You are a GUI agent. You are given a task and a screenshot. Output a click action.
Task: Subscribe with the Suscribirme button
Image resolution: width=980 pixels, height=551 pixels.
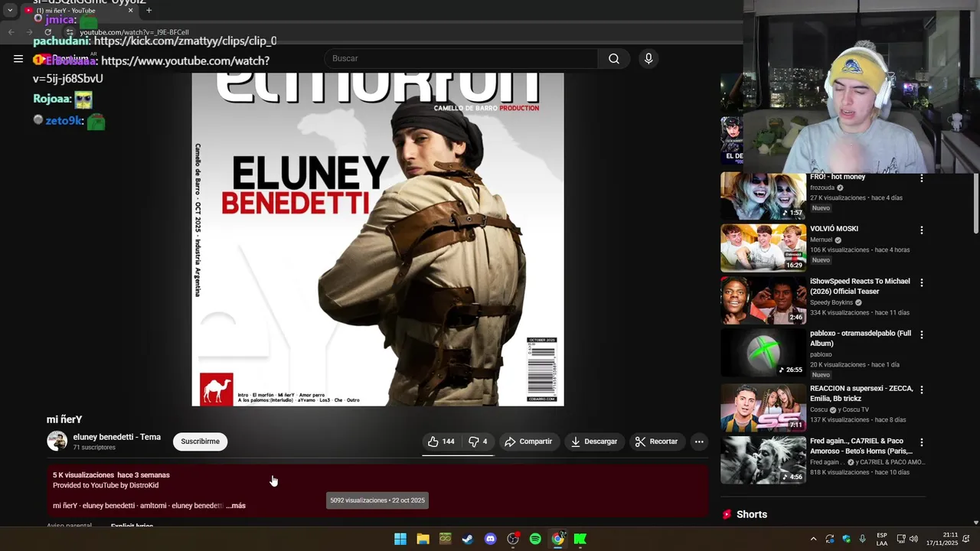200,442
